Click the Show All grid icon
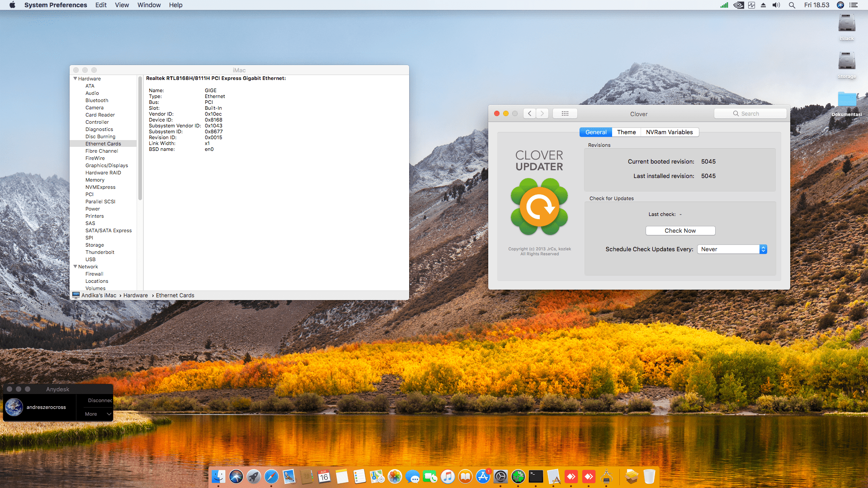This screenshot has width=868, height=488. [565, 113]
